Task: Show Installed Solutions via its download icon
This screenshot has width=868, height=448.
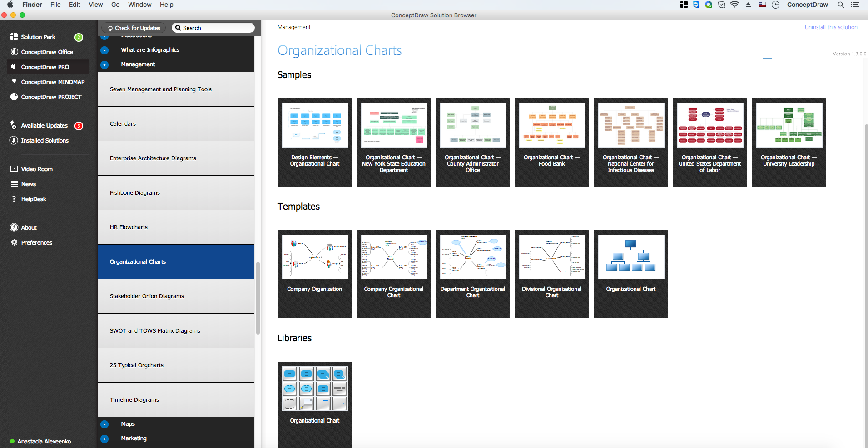Action: 14,140
